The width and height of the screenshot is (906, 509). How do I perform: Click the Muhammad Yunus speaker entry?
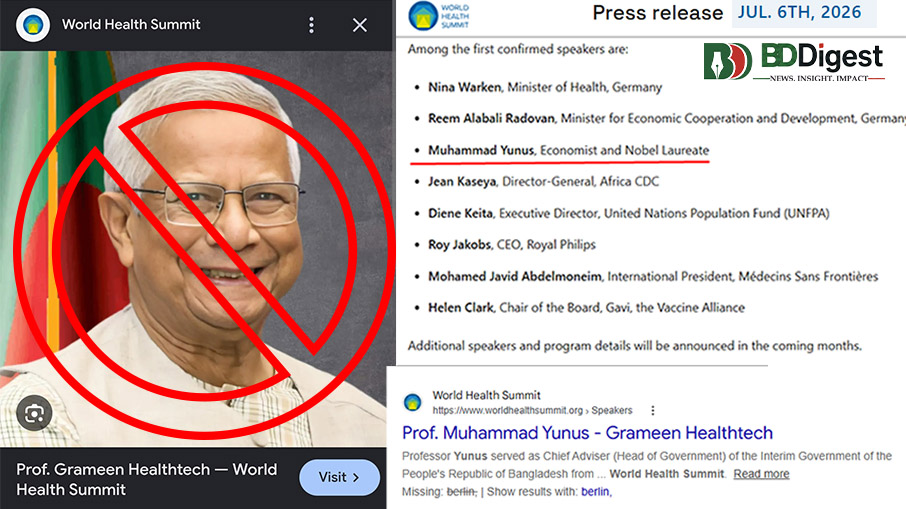coord(568,150)
